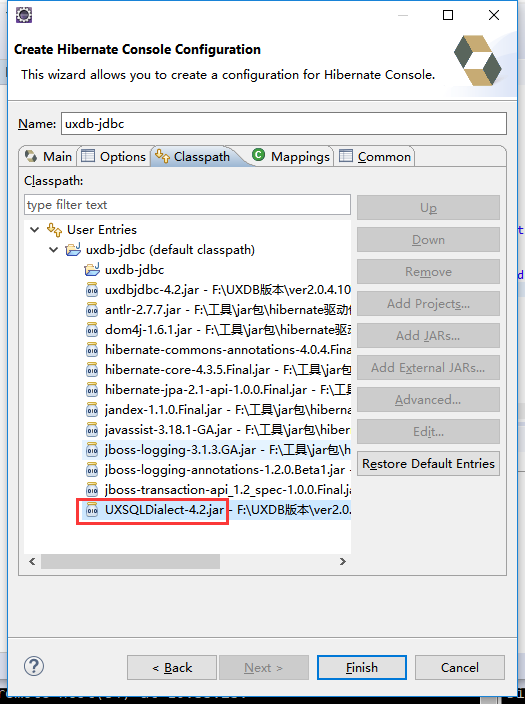Click the jar icon beside uxdbjdbc-4.2.jar

coord(92,290)
